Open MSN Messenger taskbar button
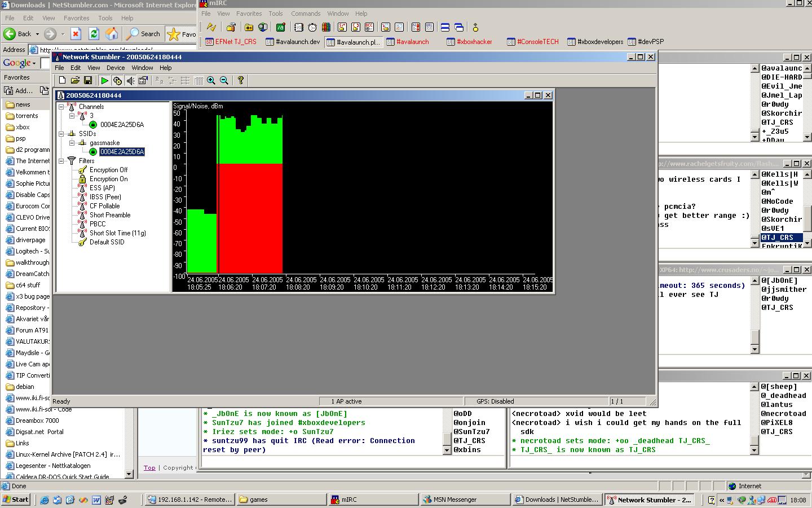 point(465,500)
